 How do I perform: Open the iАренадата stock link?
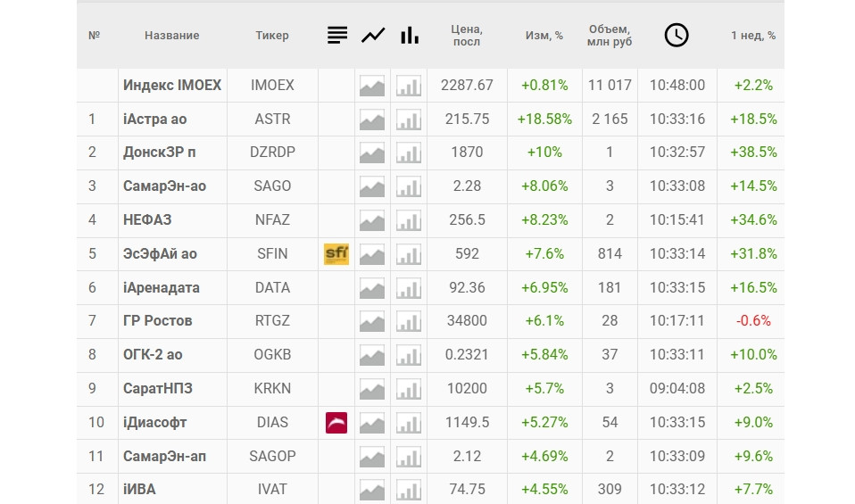pos(162,287)
